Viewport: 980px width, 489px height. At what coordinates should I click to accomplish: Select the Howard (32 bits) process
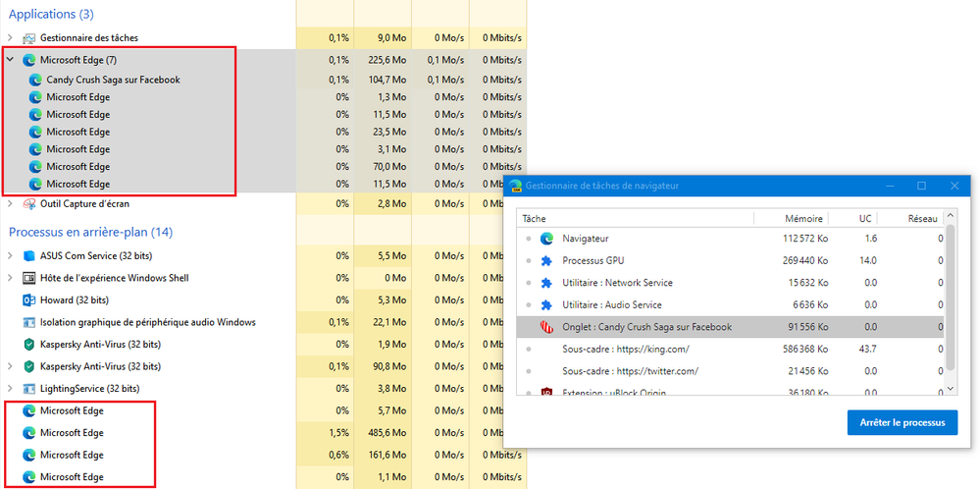pyautogui.click(x=75, y=300)
